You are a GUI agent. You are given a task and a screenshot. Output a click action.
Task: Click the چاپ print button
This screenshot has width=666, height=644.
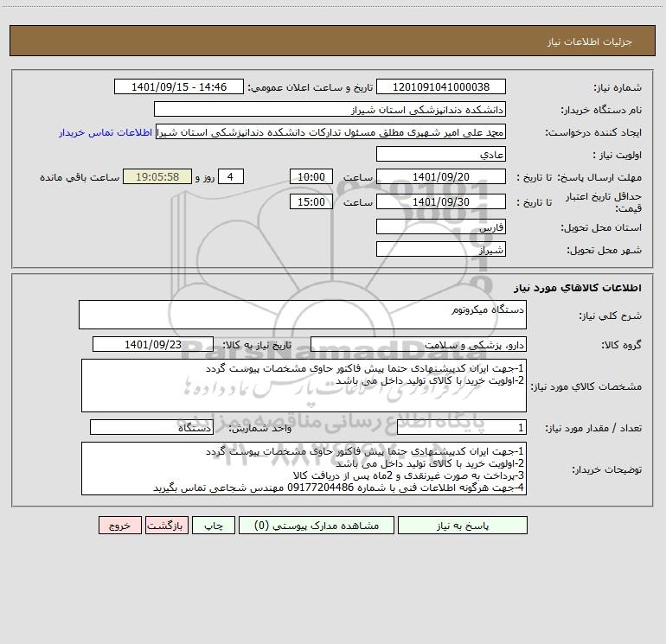click(x=214, y=525)
